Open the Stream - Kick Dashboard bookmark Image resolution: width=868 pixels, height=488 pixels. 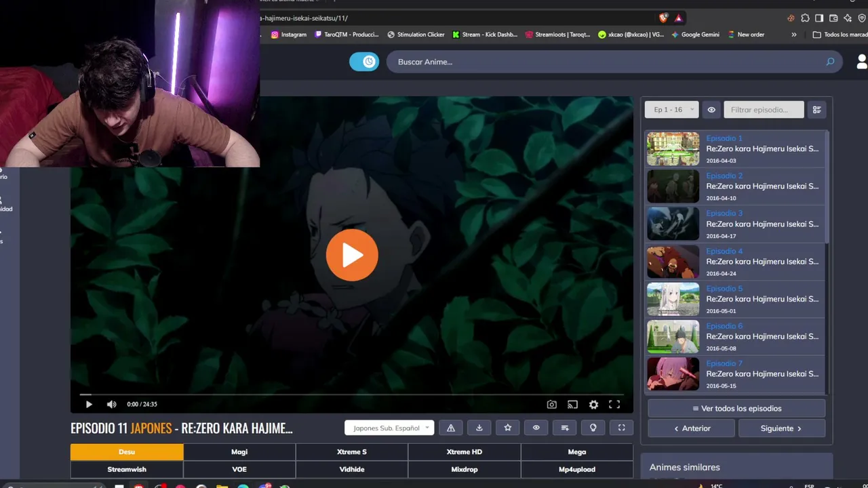click(485, 35)
